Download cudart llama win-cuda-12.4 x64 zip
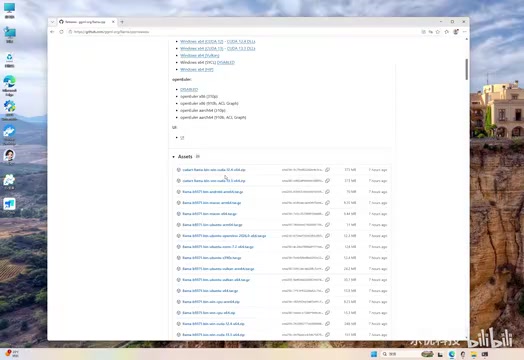Viewport: 524px width, 360px height. coord(214,170)
